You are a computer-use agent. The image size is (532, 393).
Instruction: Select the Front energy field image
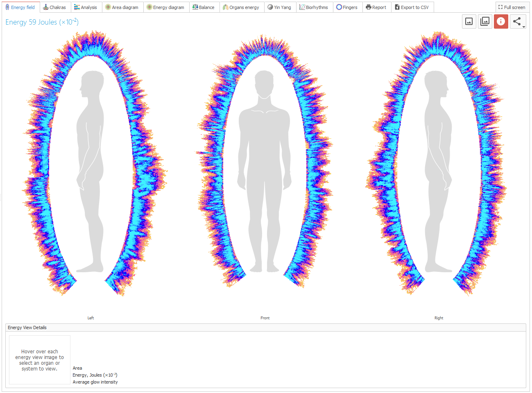(x=265, y=162)
